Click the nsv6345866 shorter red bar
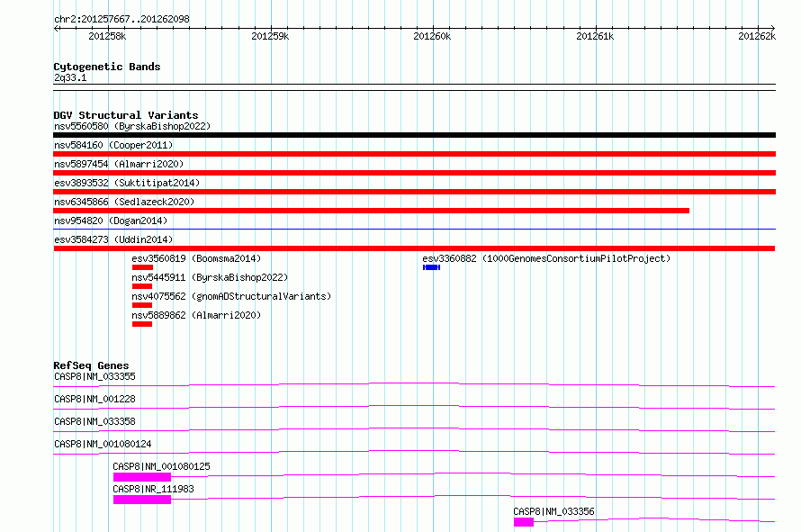Image resolution: width=801 pixels, height=532 pixels. 372,211
